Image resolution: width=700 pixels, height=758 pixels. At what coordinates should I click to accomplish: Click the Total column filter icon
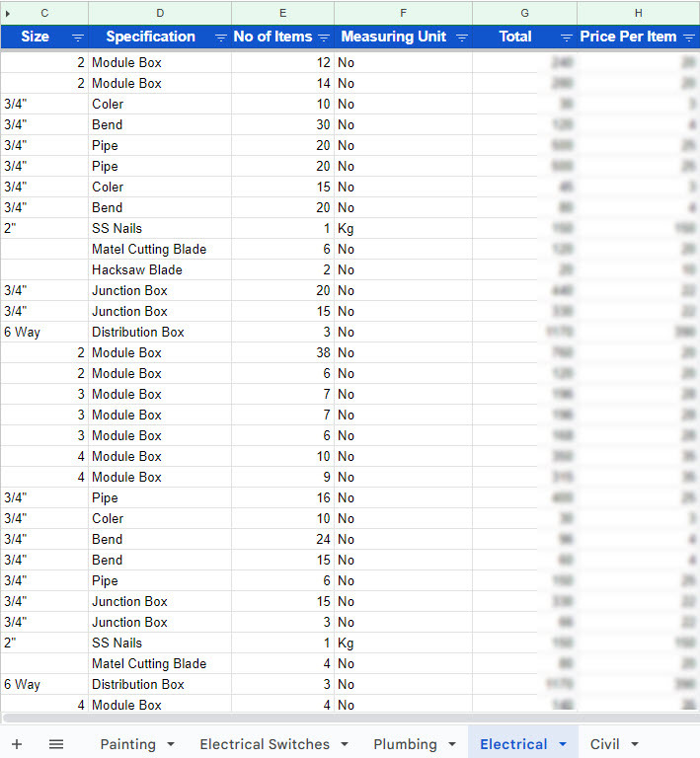pos(566,38)
